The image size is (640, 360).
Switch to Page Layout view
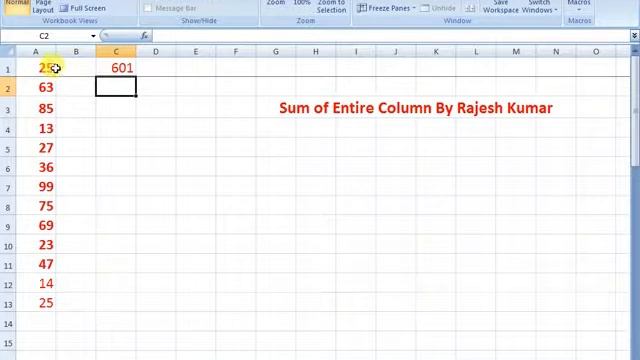(x=43, y=7)
